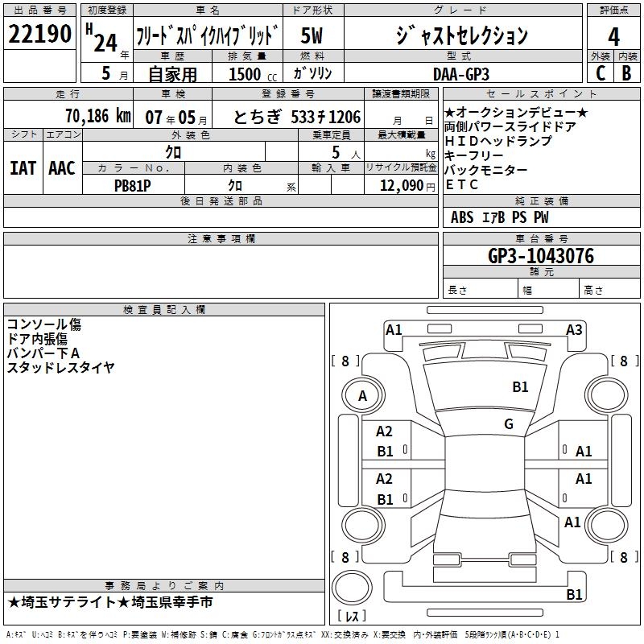Click the inspector note スタッドレスタイヤ
644x644 pixels.
click(60, 368)
